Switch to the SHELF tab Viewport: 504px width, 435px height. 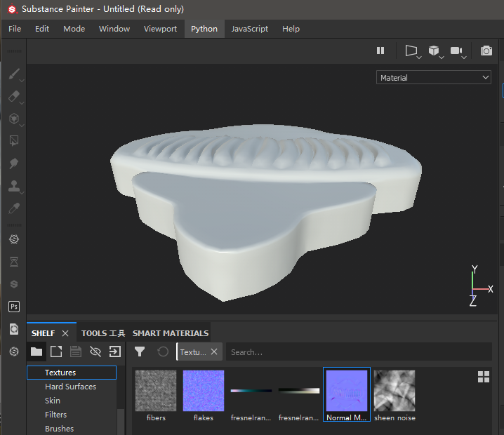(x=44, y=333)
